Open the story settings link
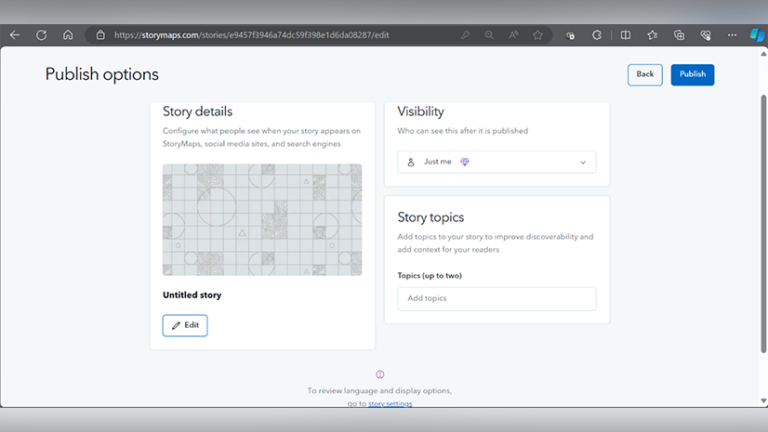Viewport: 768px width, 432px height. (x=390, y=404)
